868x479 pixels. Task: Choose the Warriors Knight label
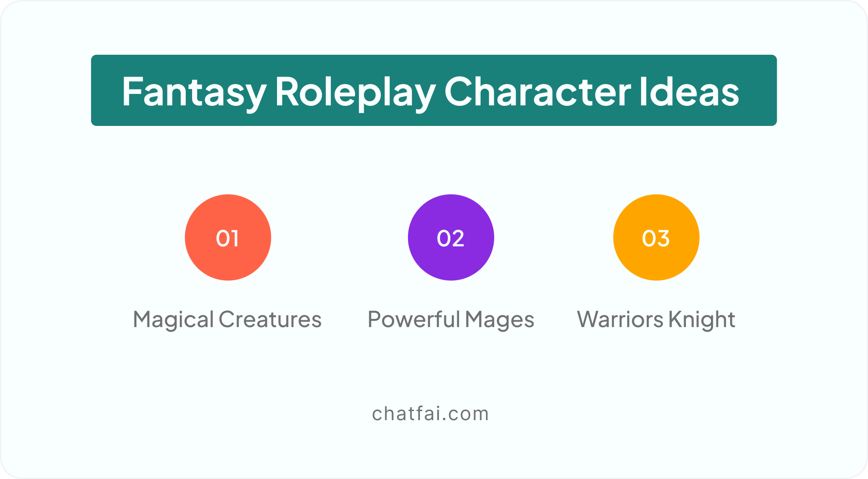pyautogui.click(x=656, y=320)
